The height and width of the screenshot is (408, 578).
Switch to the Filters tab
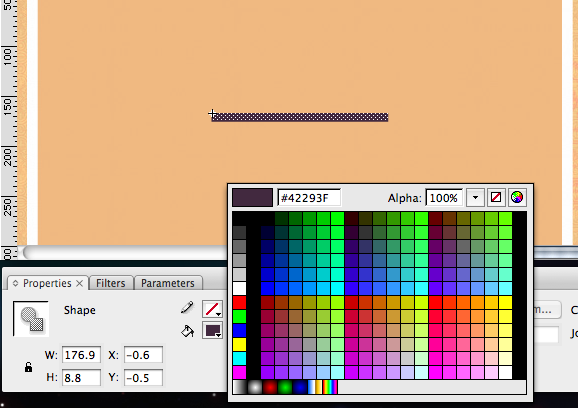click(x=111, y=283)
